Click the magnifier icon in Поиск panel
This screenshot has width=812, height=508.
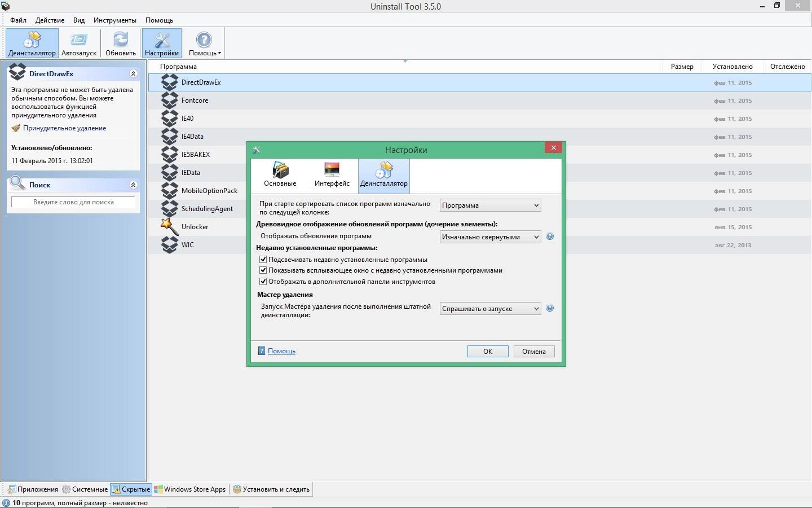point(17,183)
